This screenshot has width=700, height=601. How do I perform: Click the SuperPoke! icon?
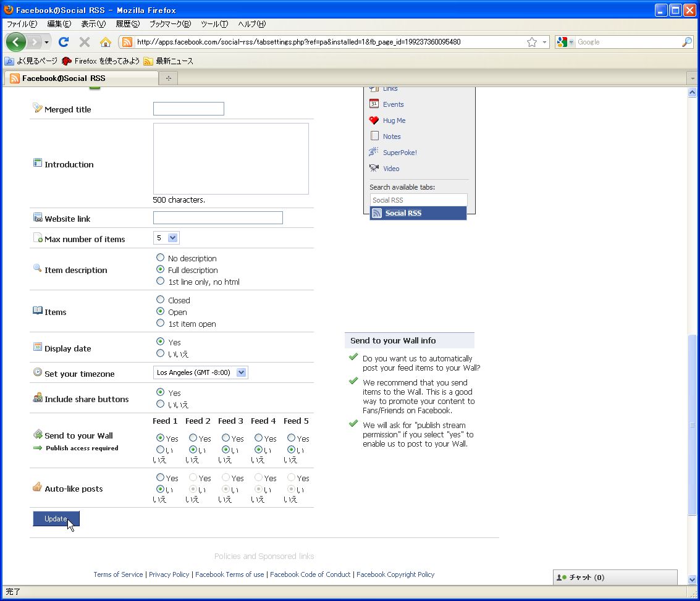374,152
